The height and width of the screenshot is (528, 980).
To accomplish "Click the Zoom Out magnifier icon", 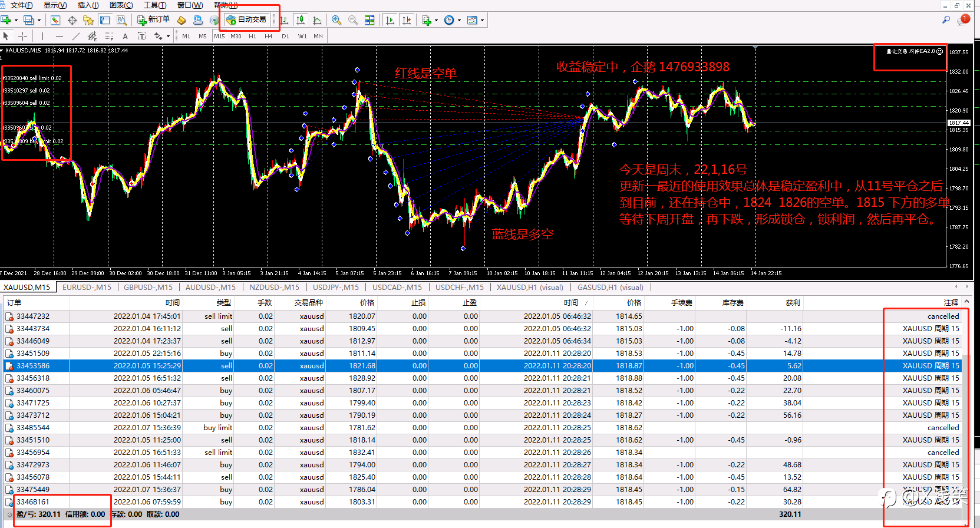I will click(353, 20).
